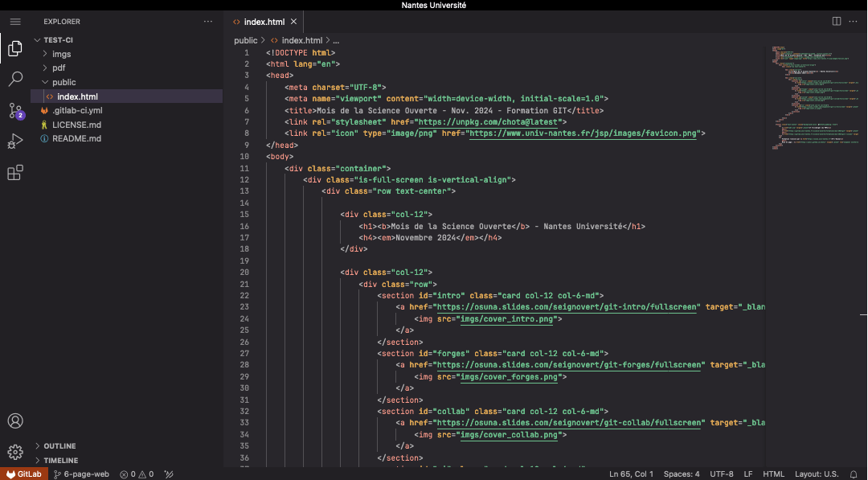Open errors and warnings count
The image size is (868, 480).
click(x=137, y=474)
